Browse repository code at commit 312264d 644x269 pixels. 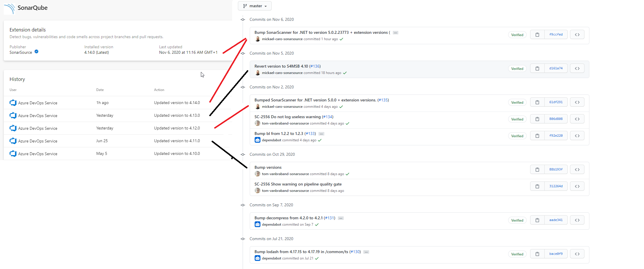(x=577, y=186)
